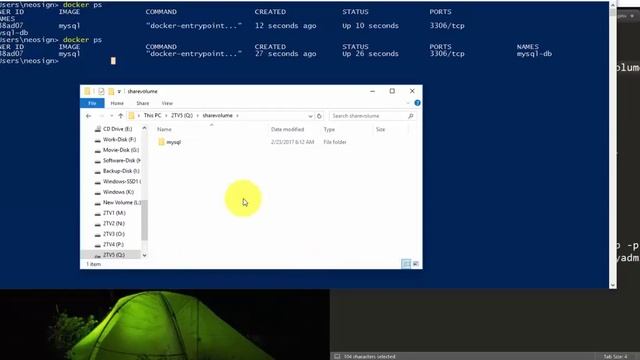Click the navigation pane scrollbar thumb

144,220
